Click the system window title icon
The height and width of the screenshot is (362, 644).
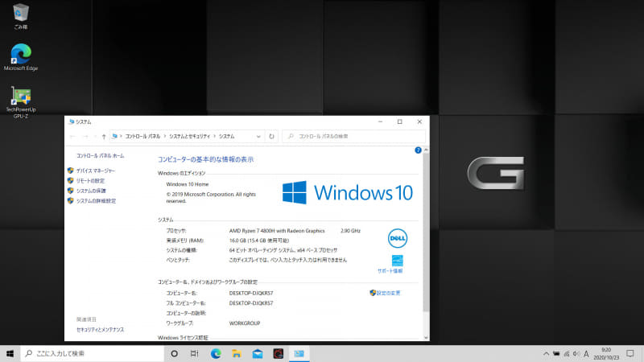tap(72, 122)
